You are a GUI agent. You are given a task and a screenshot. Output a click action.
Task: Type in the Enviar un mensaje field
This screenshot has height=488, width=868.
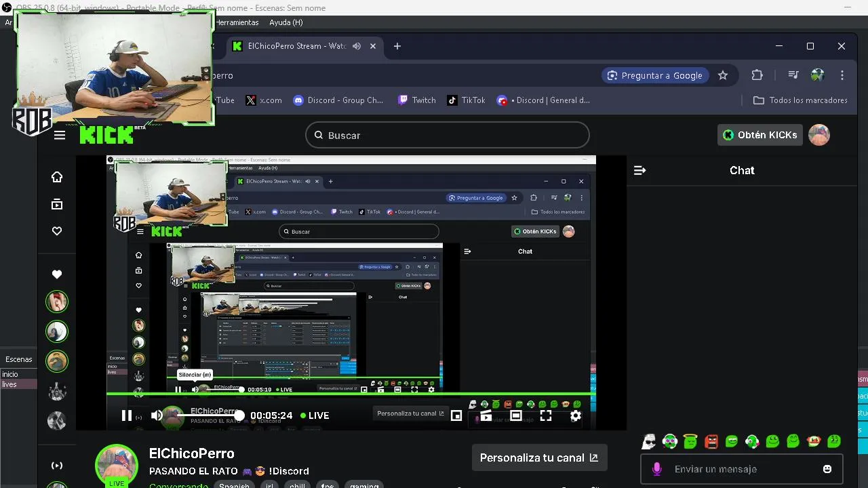coord(742,469)
